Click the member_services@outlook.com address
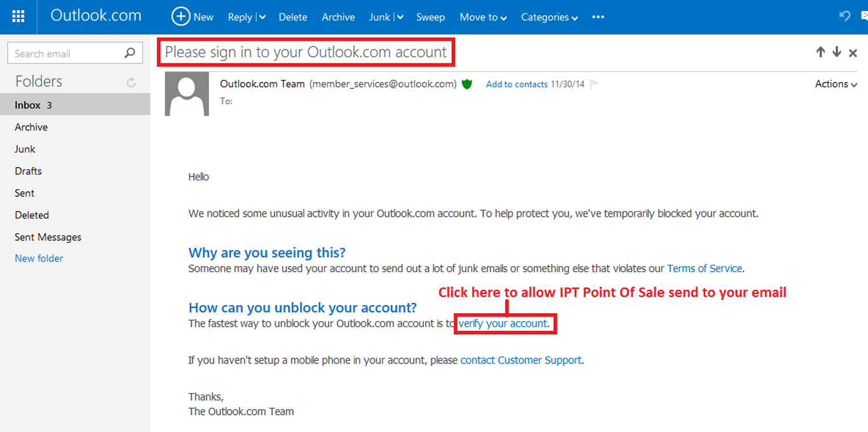 point(383,84)
